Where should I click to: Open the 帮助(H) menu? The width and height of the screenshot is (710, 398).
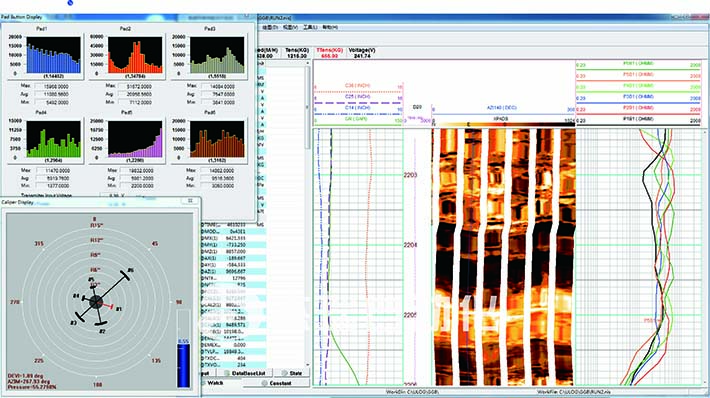pos(330,28)
